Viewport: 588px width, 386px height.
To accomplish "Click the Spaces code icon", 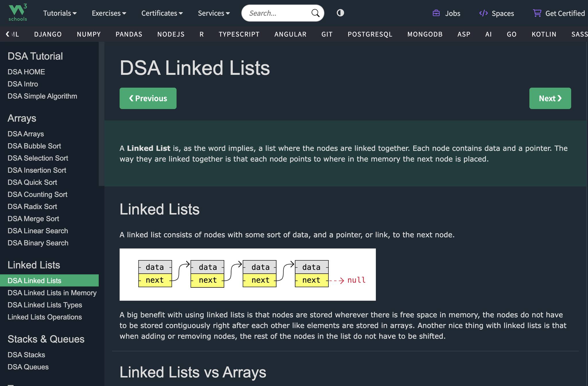I will tap(483, 13).
